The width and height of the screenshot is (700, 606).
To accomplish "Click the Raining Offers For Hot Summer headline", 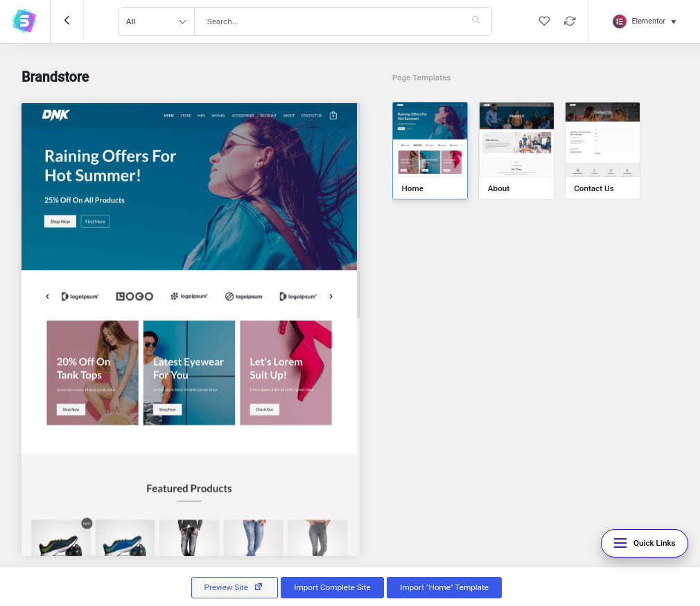I will pyautogui.click(x=110, y=166).
